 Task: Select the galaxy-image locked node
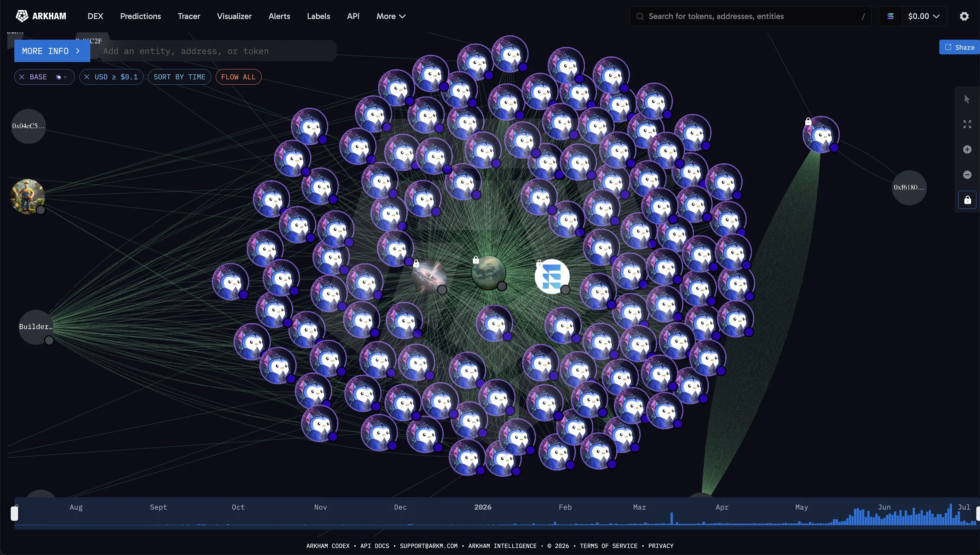(x=429, y=277)
